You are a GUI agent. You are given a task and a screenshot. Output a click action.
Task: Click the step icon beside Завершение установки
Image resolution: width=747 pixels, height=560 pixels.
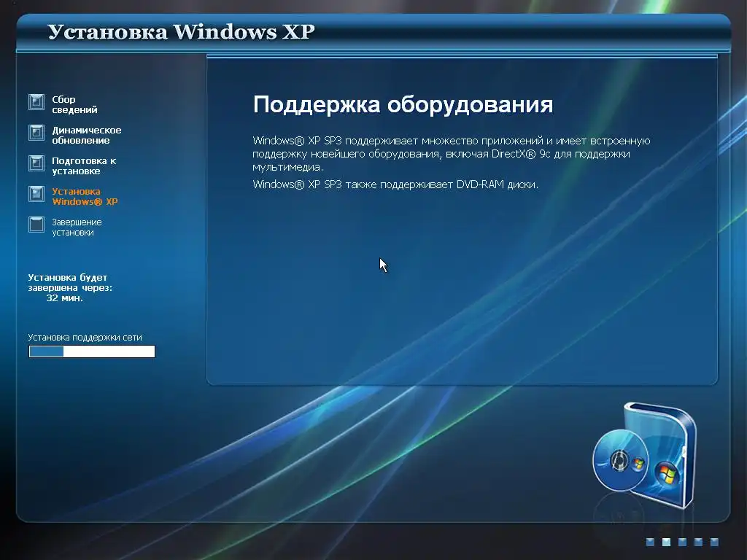pos(36,225)
